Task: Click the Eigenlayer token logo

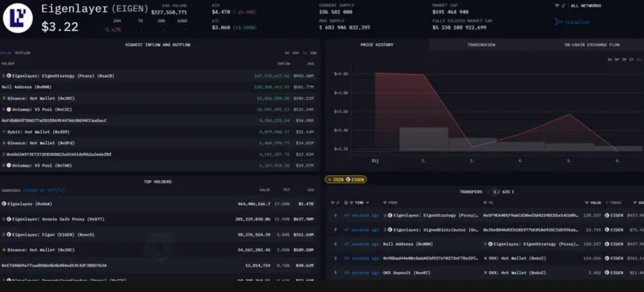Action: [18, 18]
